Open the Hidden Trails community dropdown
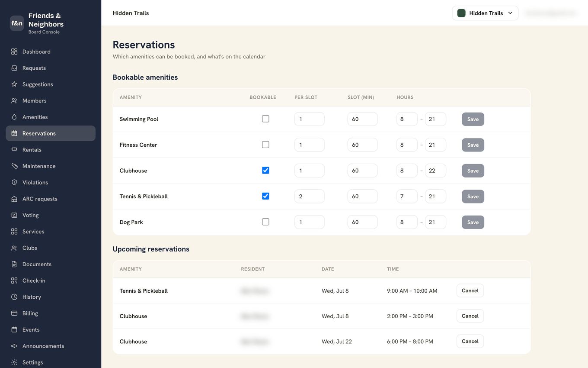The width and height of the screenshot is (588, 368). click(x=485, y=13)
